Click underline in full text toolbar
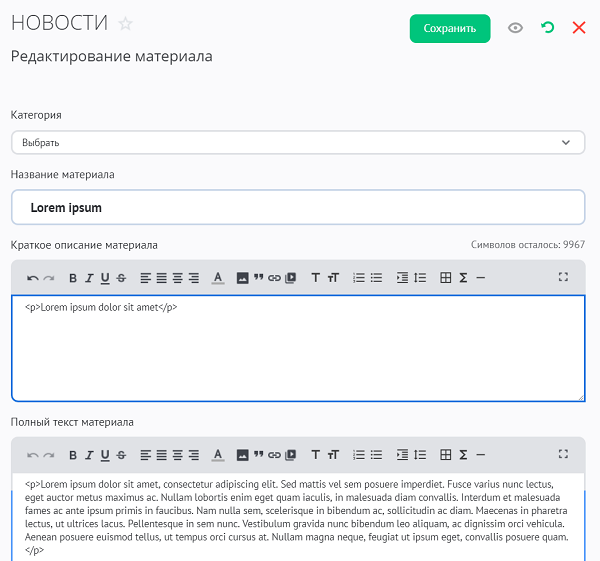Viewport: 600px width, 561px height. point(105,455)
